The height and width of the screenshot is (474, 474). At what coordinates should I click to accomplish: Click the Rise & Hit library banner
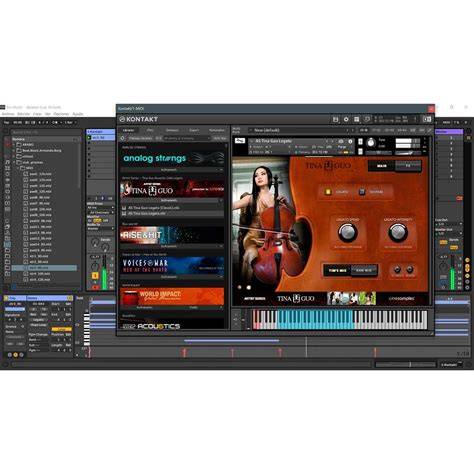coord(172,235)
